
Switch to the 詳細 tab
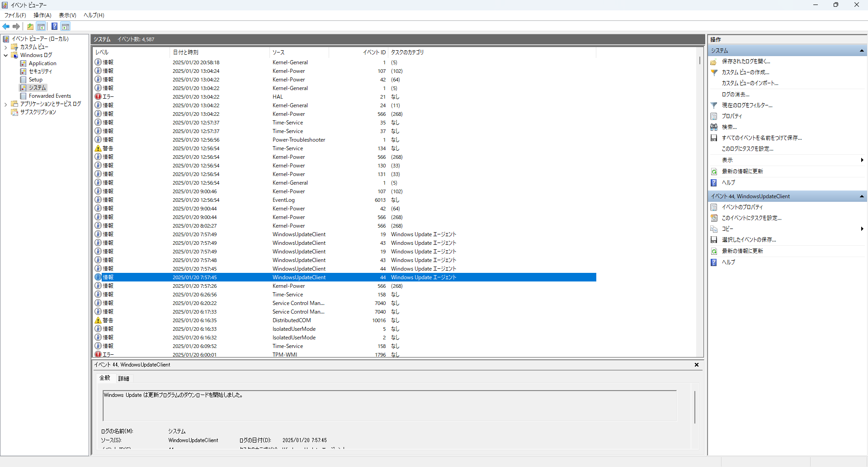123,378
